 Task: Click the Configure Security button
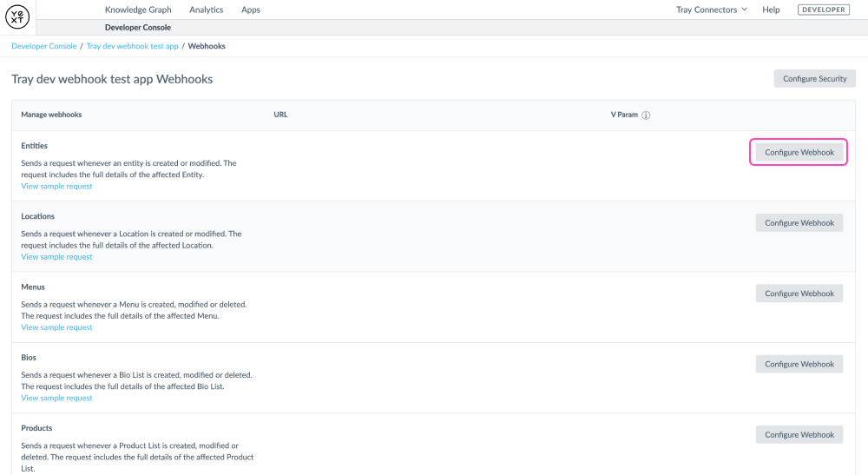point(814,79)
